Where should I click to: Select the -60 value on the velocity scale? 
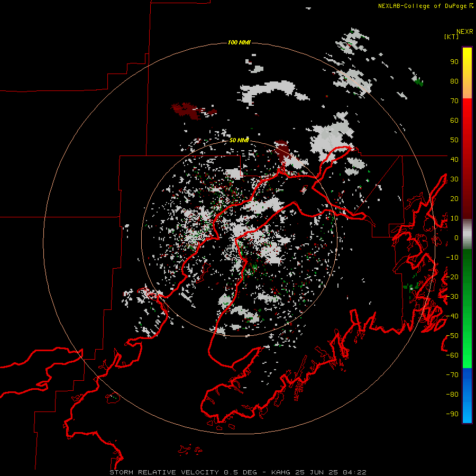coord(452,355)
